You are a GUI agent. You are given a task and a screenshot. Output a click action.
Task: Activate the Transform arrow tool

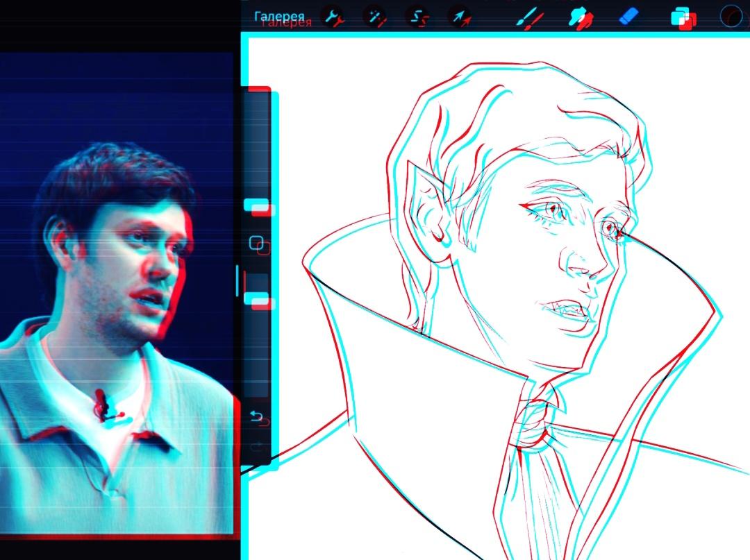click(459, 17)
